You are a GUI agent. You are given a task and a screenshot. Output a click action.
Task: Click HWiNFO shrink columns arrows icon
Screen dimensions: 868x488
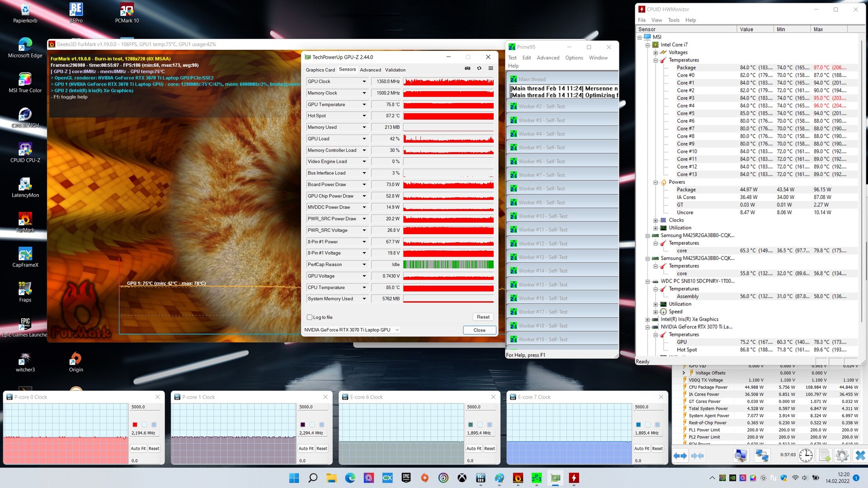[x=698, y=455]
